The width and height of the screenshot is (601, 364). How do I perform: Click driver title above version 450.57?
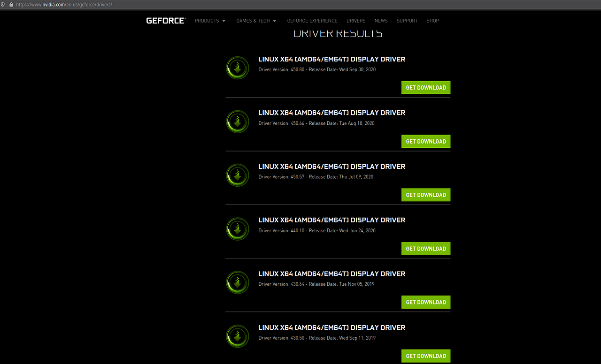point(332,167)
